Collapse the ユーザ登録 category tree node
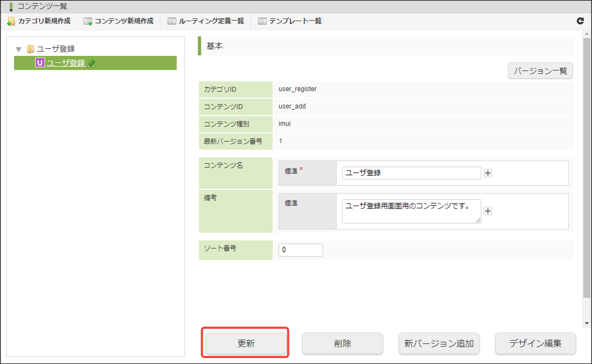 [18, 49]
